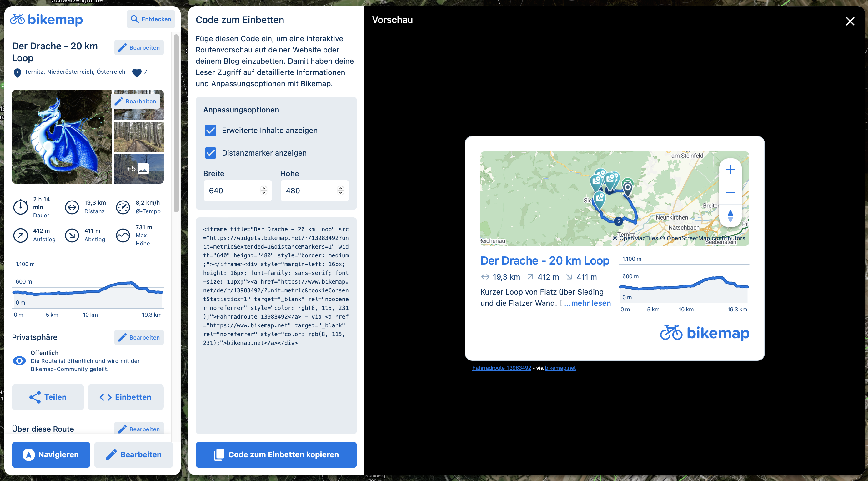Click the Ø-Tempo speedometer icon
Viewport: 868px width, 481px height.
point(123,207)
